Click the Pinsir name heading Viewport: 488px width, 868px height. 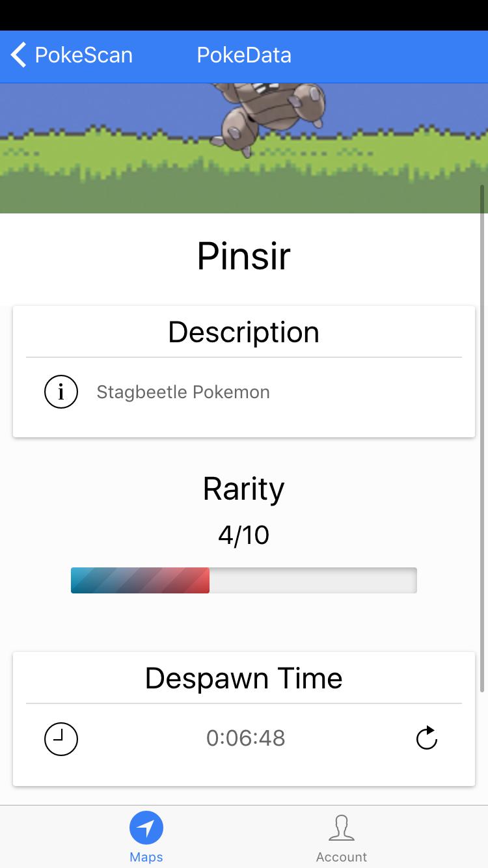[244, 256]
